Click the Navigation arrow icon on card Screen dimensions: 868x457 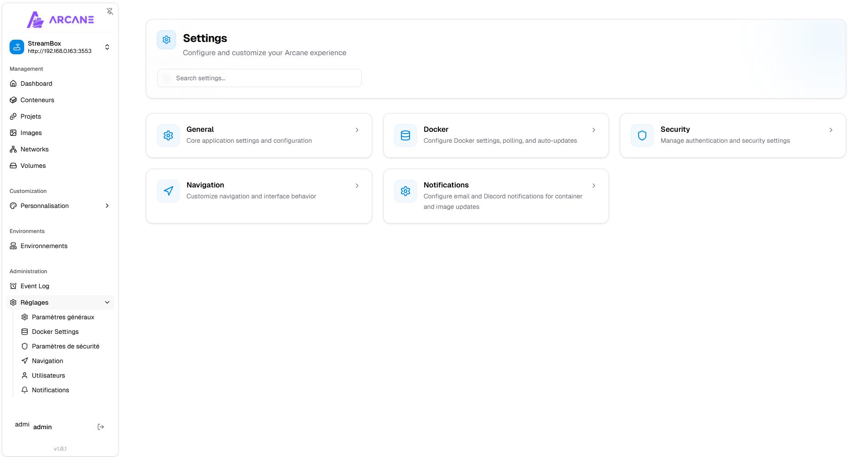[x=168, y=191]
